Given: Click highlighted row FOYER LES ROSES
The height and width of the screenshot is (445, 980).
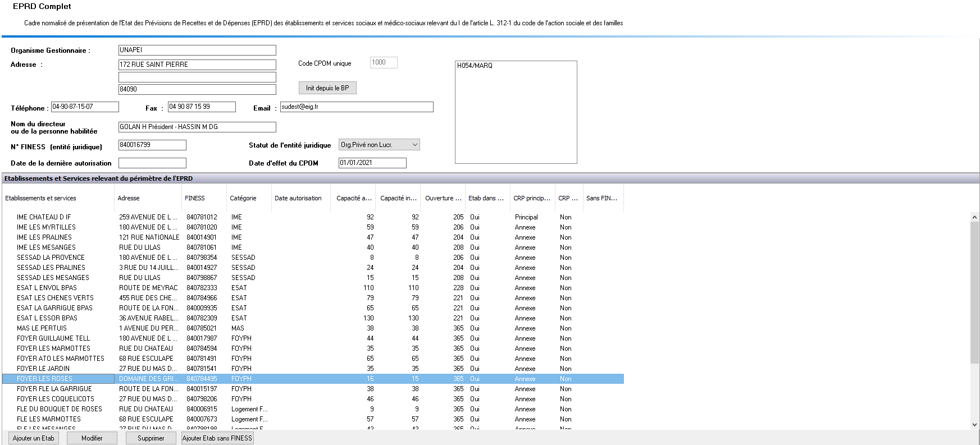Looking at the screenshot, I should (313, 379).
